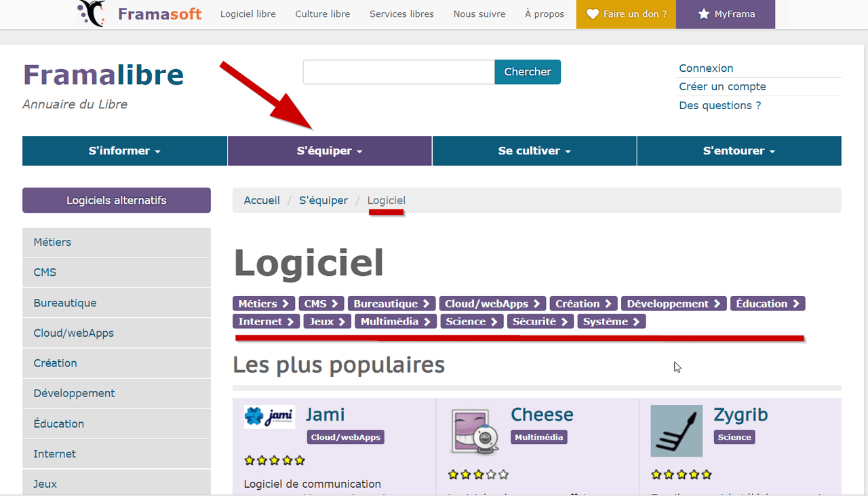Click the Création purple category tag
This screenshot has height=496, width=868.
(583, 304)
